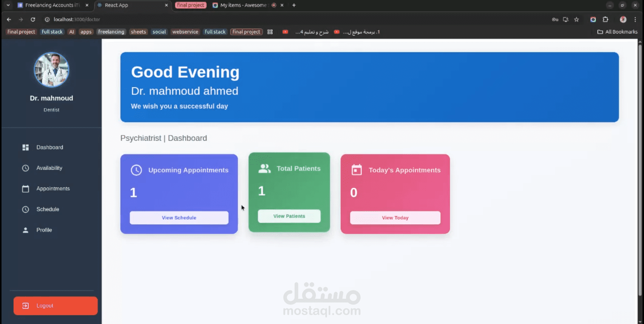Click the doctor's profile photo
The width and height of the screenshot is (644, 324).
(x=51, y=70)
